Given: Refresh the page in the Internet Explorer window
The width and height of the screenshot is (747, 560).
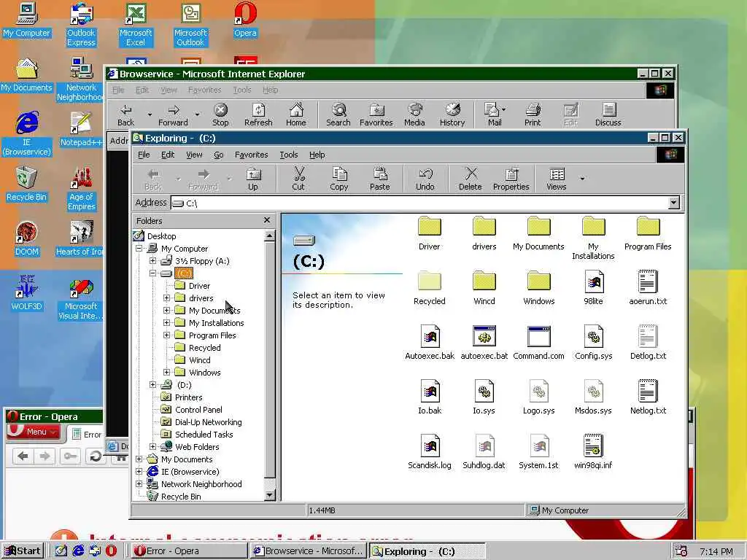Looking at the screenshot, I should click(x=258, y=114).
